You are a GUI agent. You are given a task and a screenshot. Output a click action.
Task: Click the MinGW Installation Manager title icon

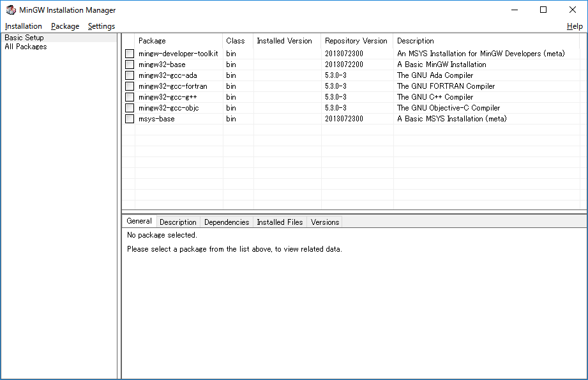coord(11,10)
